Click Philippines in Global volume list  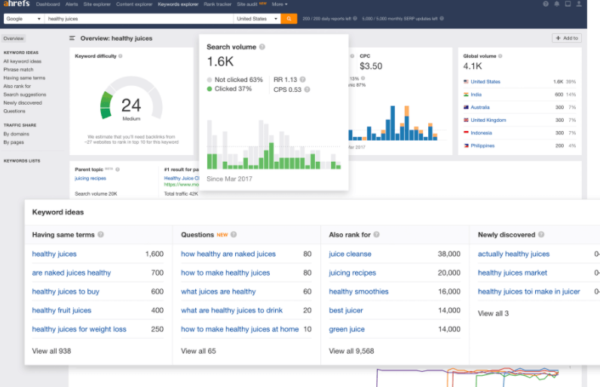tap(483, 145)
